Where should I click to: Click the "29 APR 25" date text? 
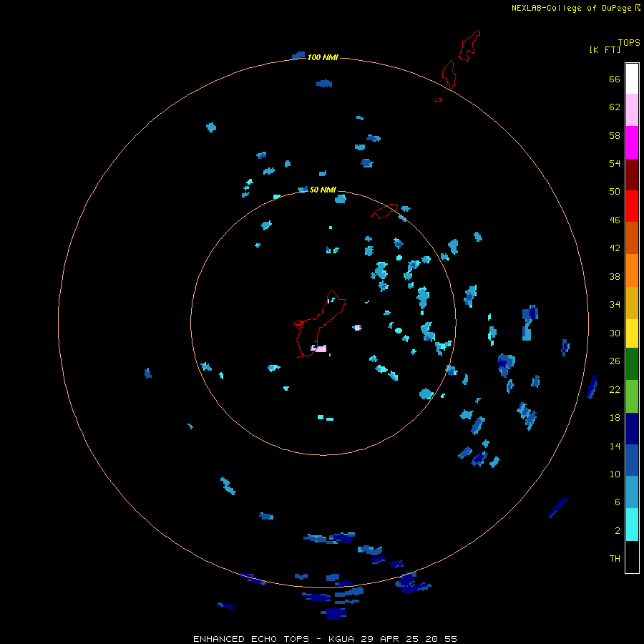[389, 639]
